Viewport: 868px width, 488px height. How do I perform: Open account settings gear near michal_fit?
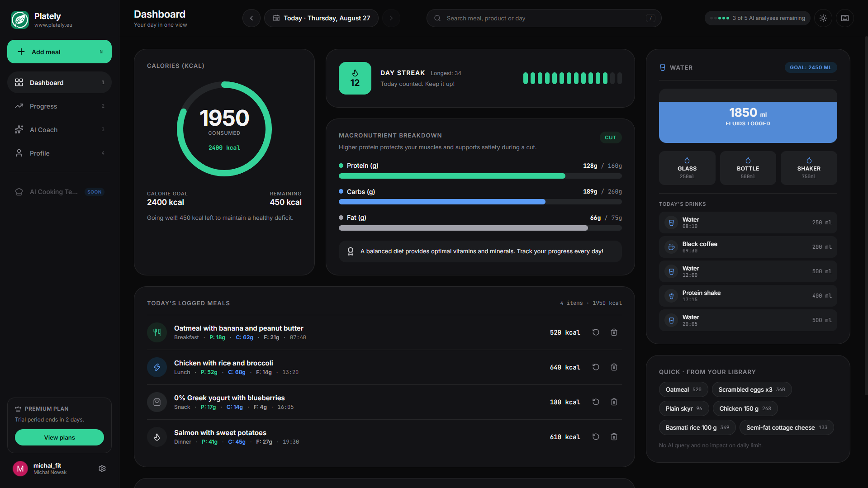point(102,469)
